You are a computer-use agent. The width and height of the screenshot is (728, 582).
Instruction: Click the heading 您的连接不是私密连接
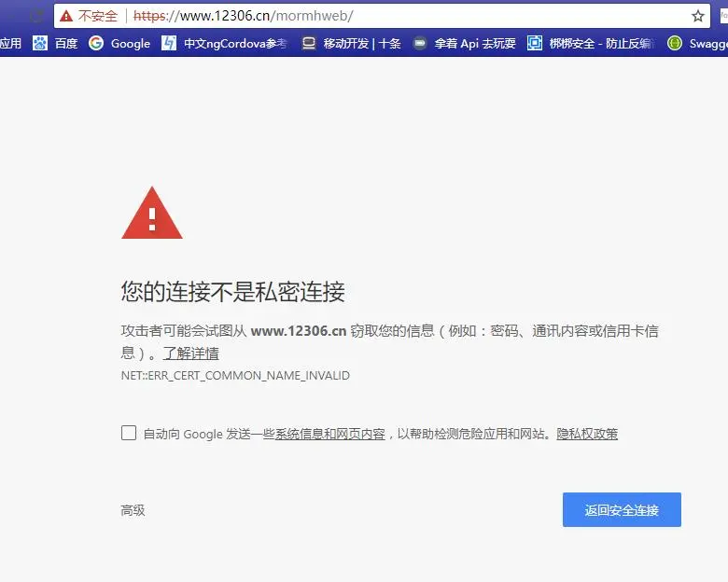tap(233, 291)
